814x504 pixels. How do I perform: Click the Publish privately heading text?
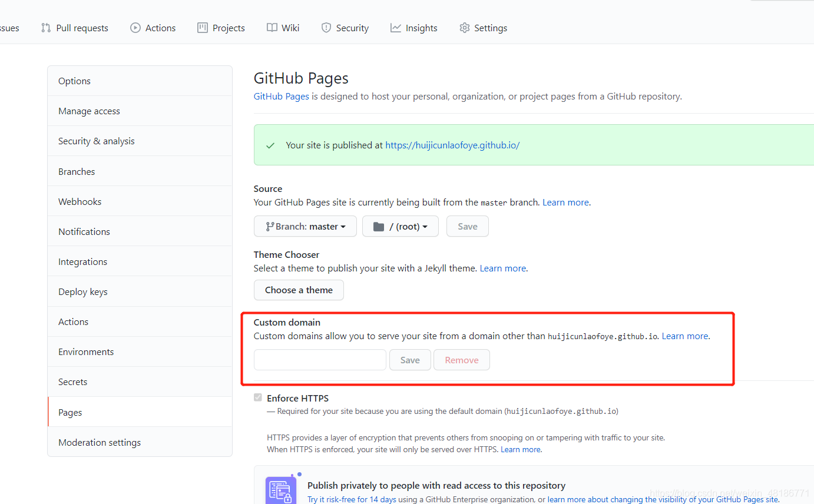coord(436,486)
